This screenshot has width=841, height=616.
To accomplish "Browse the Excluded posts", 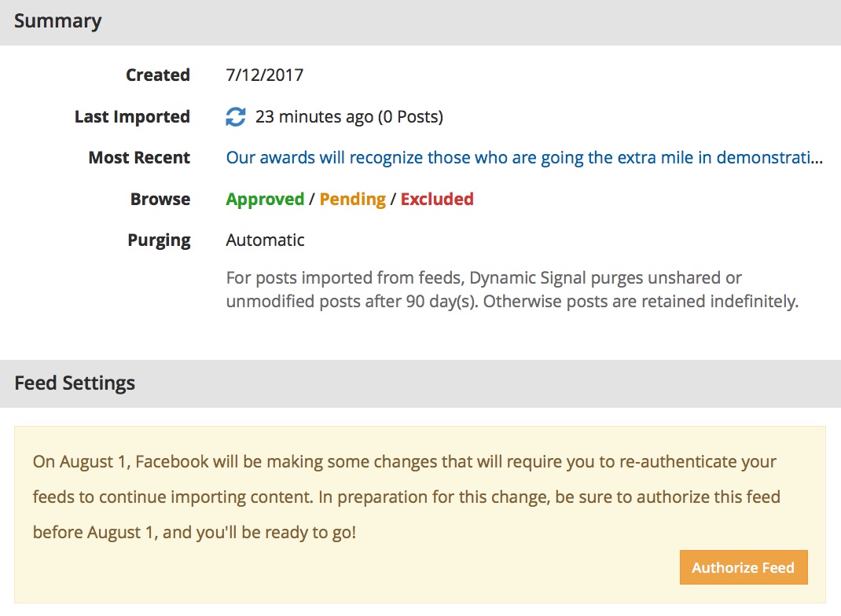I will pos(437,199).
